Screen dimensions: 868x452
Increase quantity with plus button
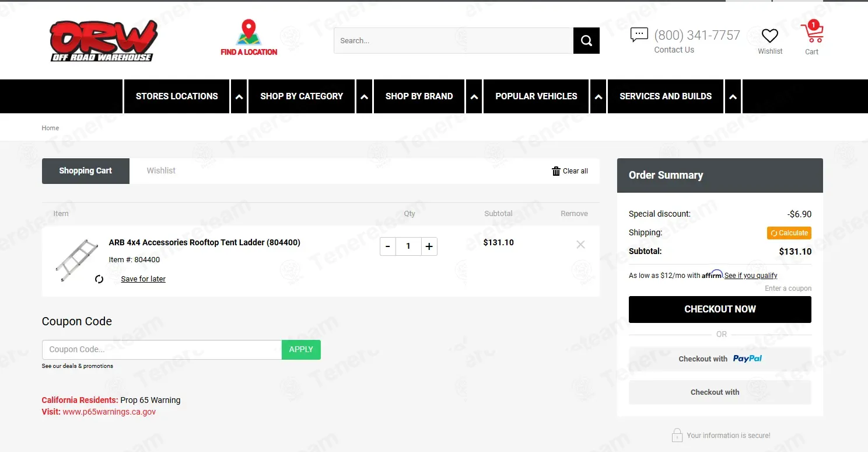[429, 246]
